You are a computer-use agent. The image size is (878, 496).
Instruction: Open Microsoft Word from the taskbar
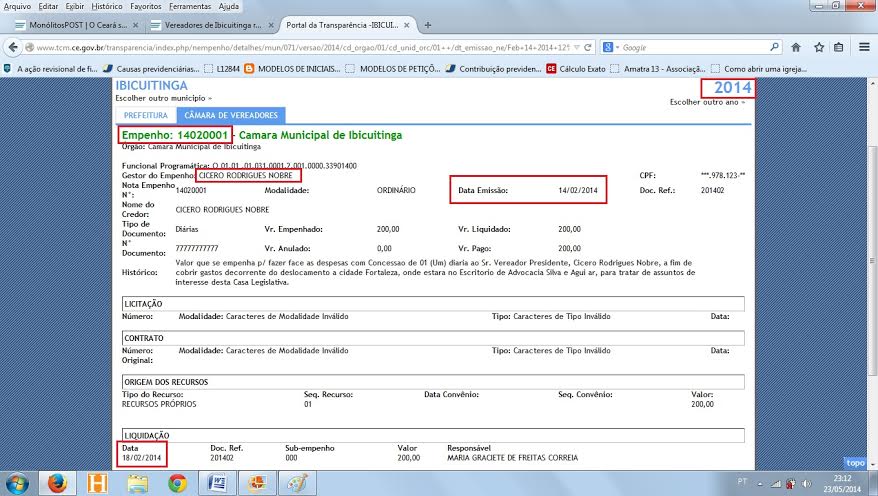pos(216,482)
